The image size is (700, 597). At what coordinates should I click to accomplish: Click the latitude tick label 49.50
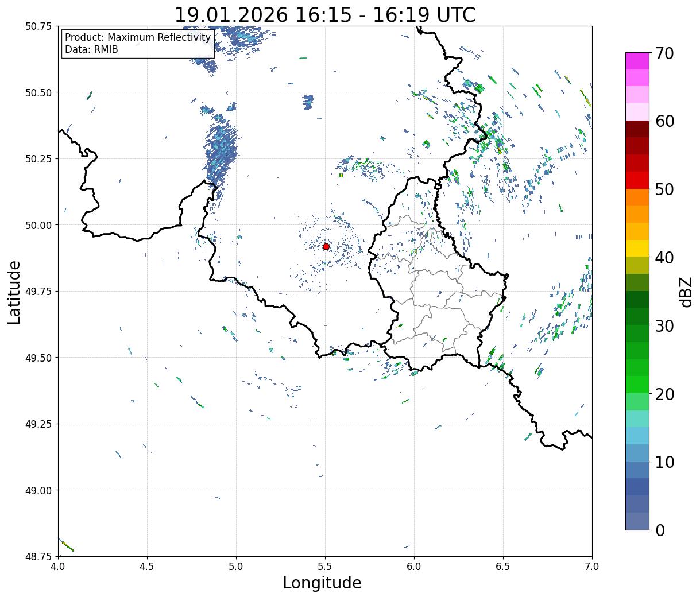38,358
